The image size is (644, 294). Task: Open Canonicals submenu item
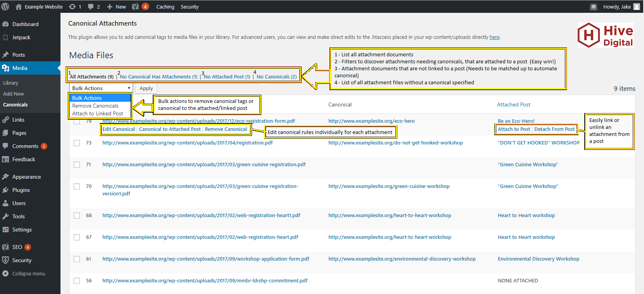click(16, 105)
